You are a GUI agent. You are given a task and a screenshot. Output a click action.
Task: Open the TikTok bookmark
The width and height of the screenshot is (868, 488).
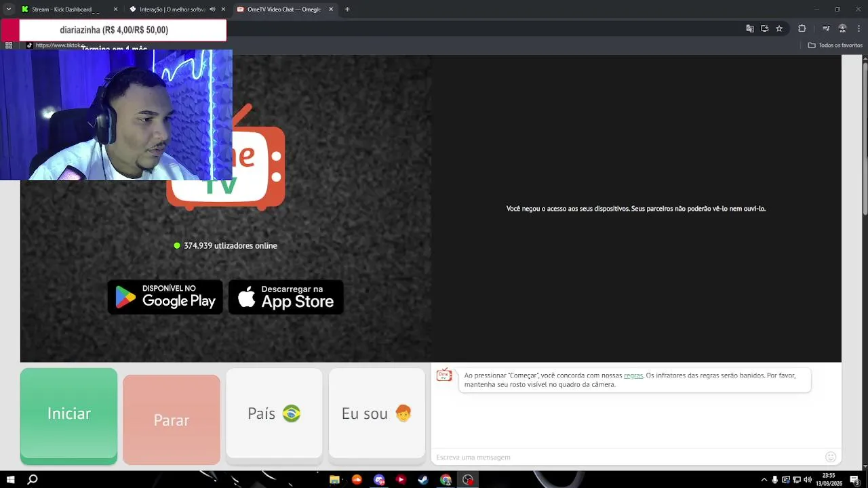tap(56, 45)
